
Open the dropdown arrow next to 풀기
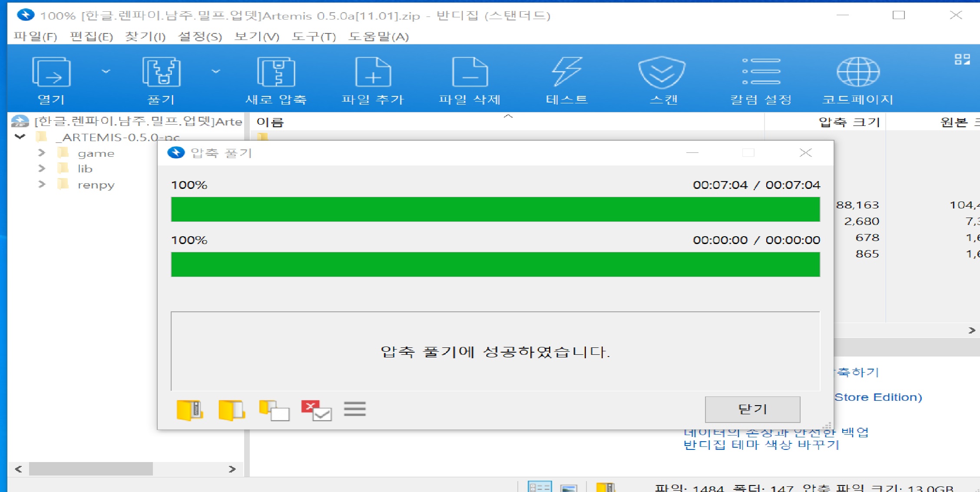(x=216, y=71)
